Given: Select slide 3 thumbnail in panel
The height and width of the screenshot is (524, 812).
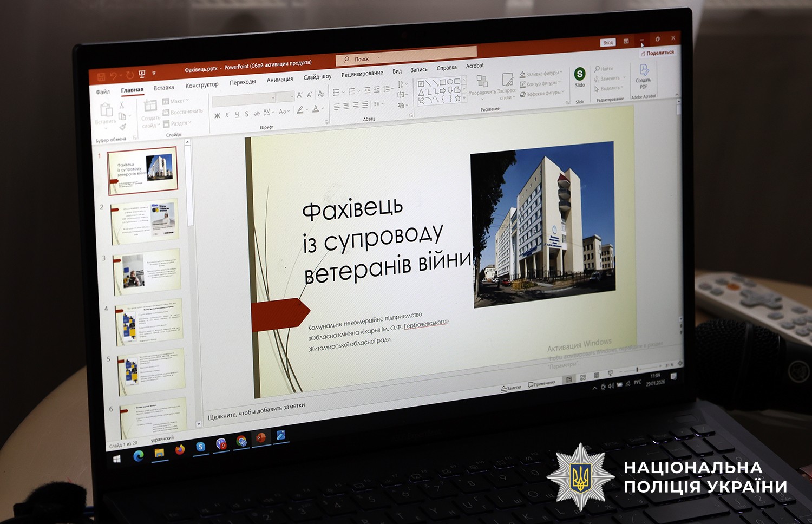Looking at the screenshot, I should 147,271.
